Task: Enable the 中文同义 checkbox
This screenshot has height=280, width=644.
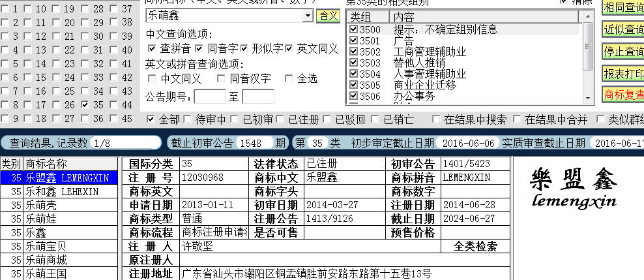Action: pyautogui.click(x=152, y=78)
